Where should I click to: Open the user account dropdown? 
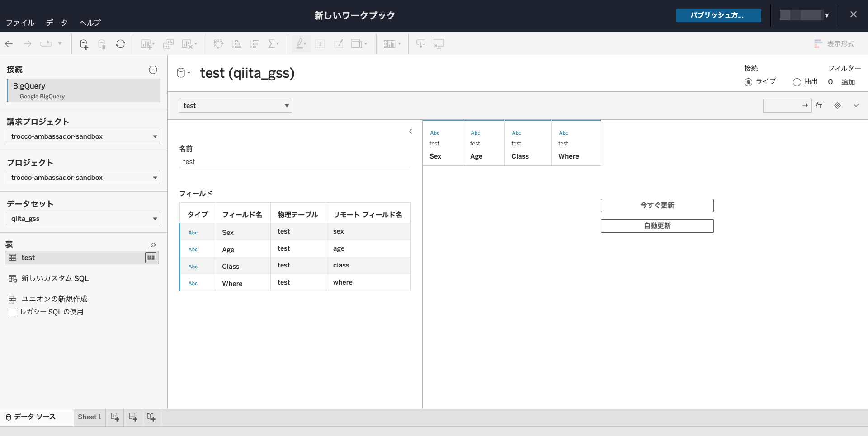pyautogui.click(x=805, y=15)
